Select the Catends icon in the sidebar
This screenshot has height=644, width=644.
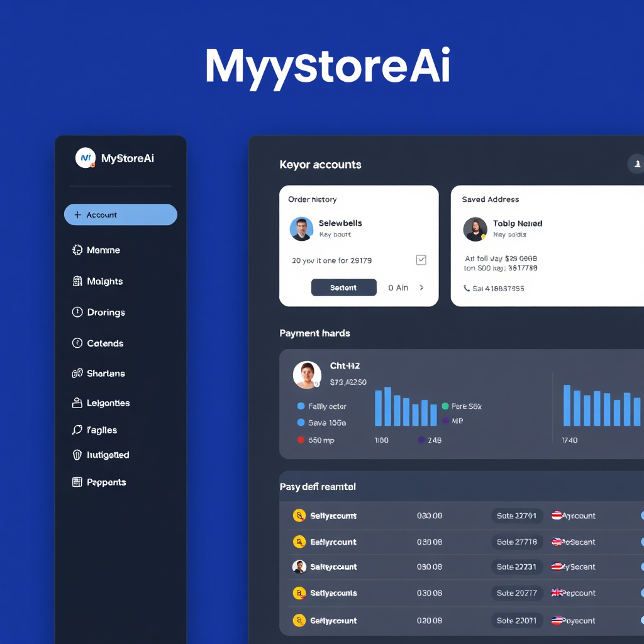(x=76, y=343)
